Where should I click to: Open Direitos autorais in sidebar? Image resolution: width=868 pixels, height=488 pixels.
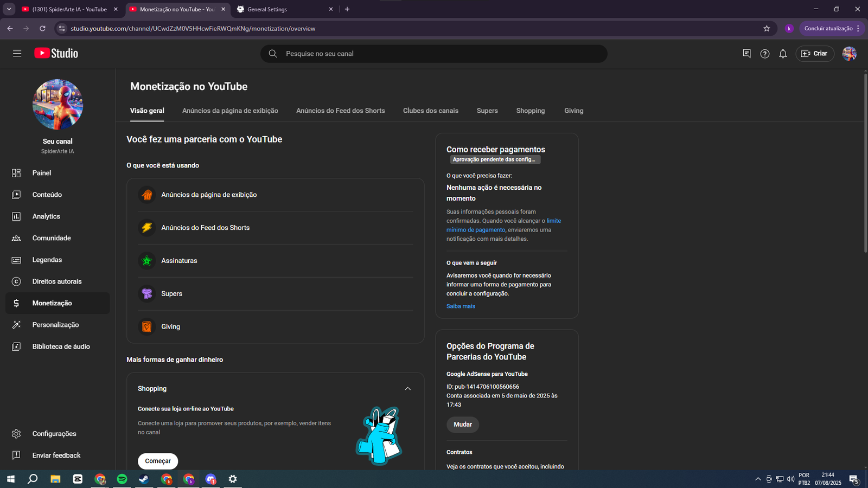58,281
